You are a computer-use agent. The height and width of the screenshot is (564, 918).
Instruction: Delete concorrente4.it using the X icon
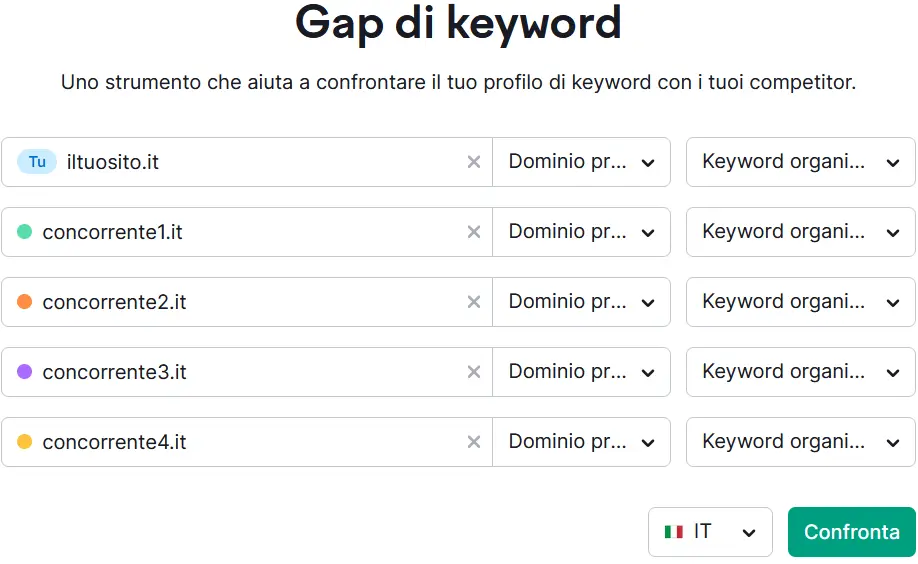pyautogui.click(x=474, y=442)
